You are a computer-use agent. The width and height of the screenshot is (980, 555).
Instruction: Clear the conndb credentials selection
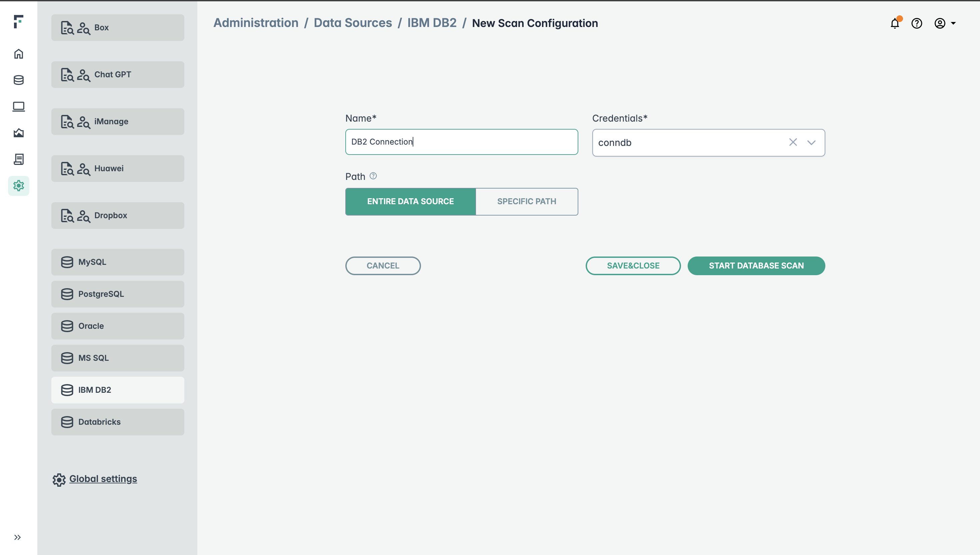click(x=793, y=142)
